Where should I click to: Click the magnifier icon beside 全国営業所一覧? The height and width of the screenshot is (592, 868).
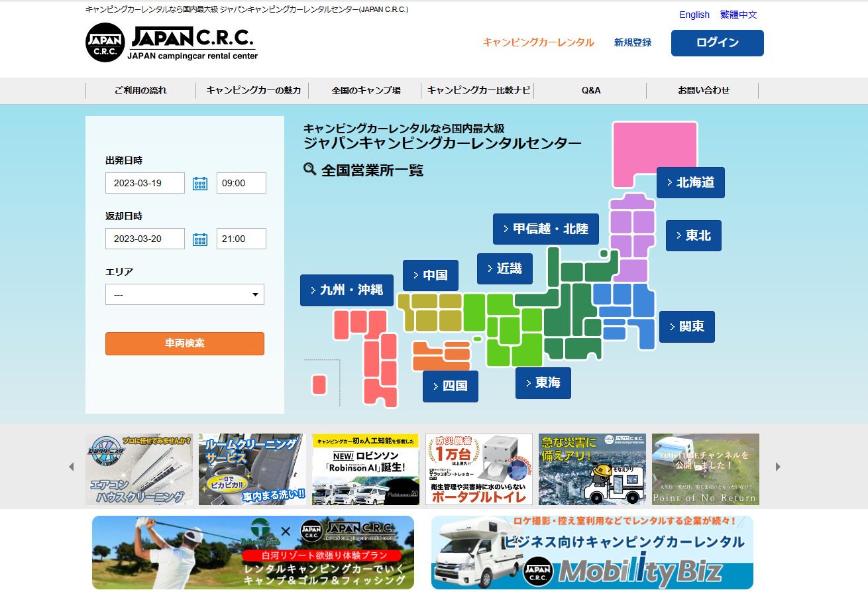309,169
